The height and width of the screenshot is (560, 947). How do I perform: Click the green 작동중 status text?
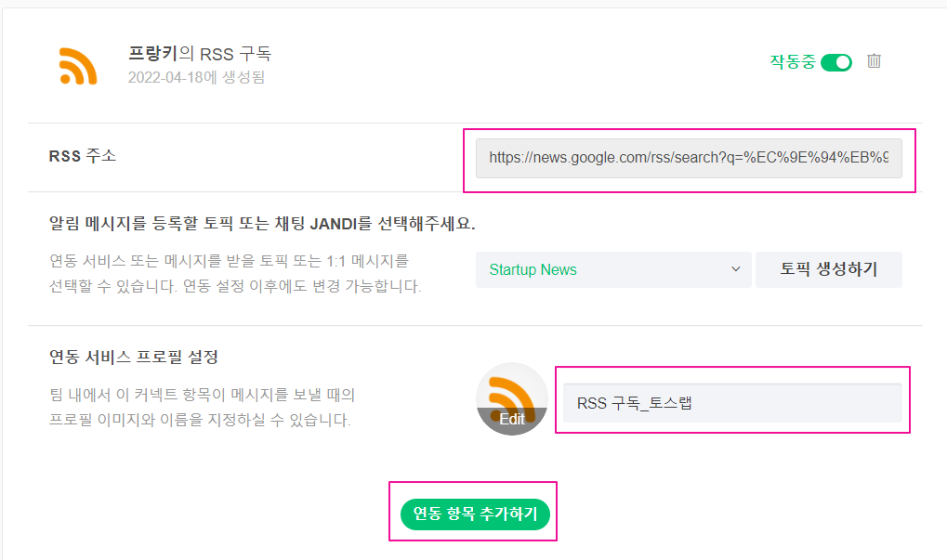coord(792,62)
